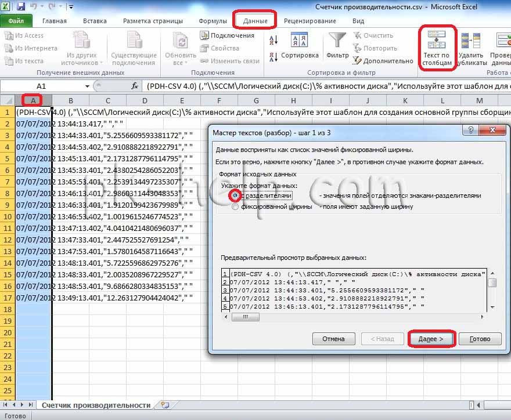Sort descending Я to A
The width and height of the screenshot is (511, 420).
(x=274, y=57)
